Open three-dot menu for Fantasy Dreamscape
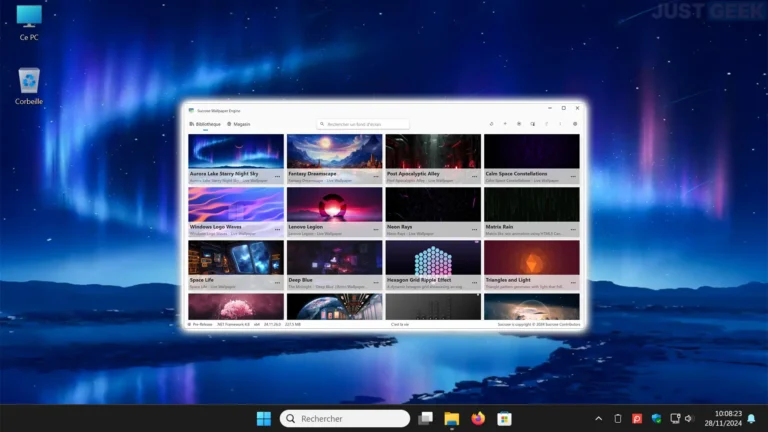Screen dimensions: 768x432 (x=376, y=174)
